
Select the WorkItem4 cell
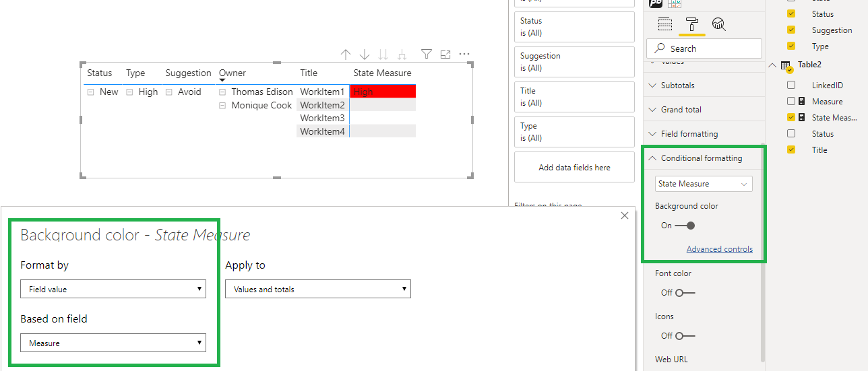click(323, 131)
